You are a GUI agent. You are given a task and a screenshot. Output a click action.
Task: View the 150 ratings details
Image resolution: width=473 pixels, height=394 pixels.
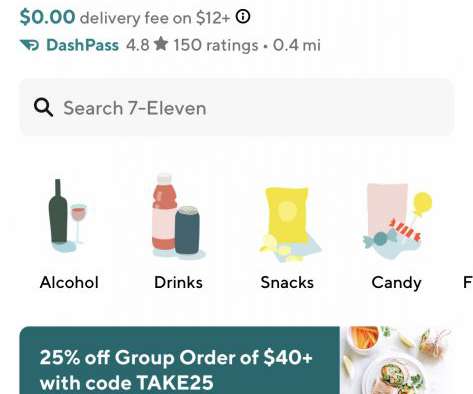(216, 45)
